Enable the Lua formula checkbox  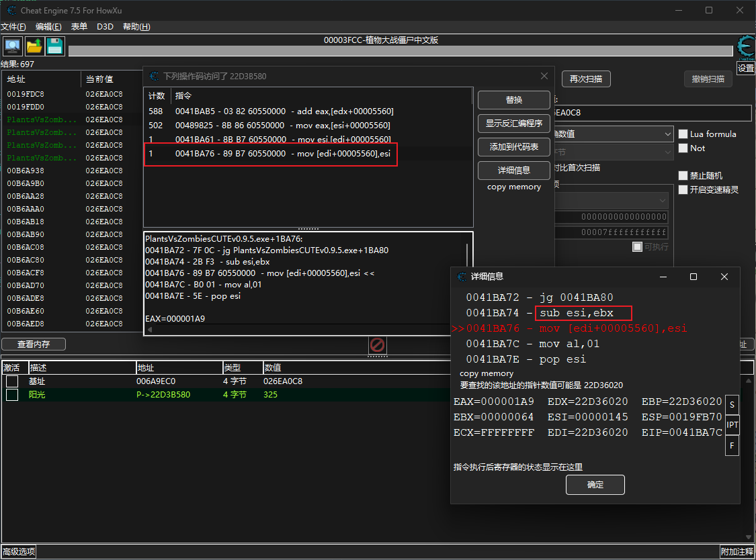click(x=683, y=134)
